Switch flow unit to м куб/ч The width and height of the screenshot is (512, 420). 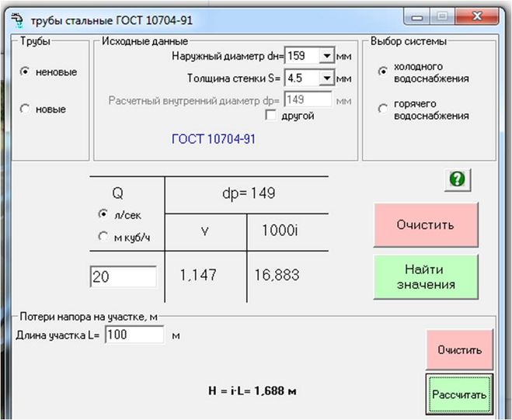pos(103,238)
